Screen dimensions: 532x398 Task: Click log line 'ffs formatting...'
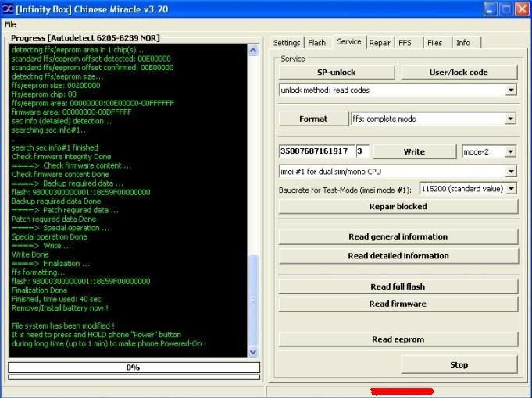point(38,272)
